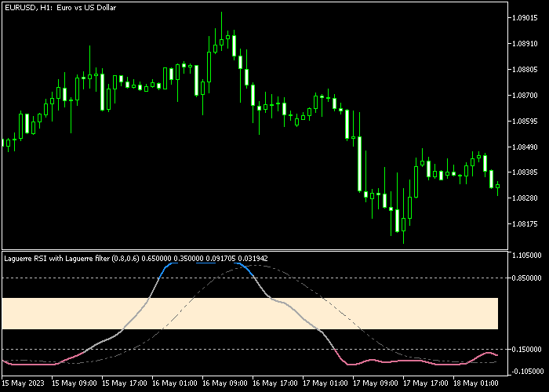Screen dimensions: 549x392
Task: Click the 15 May 2023 time label
Action: click(23, 383)
